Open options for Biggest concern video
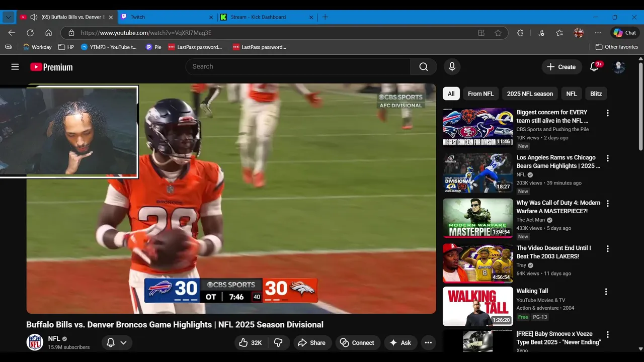644x362 pixels. (607, 113)
